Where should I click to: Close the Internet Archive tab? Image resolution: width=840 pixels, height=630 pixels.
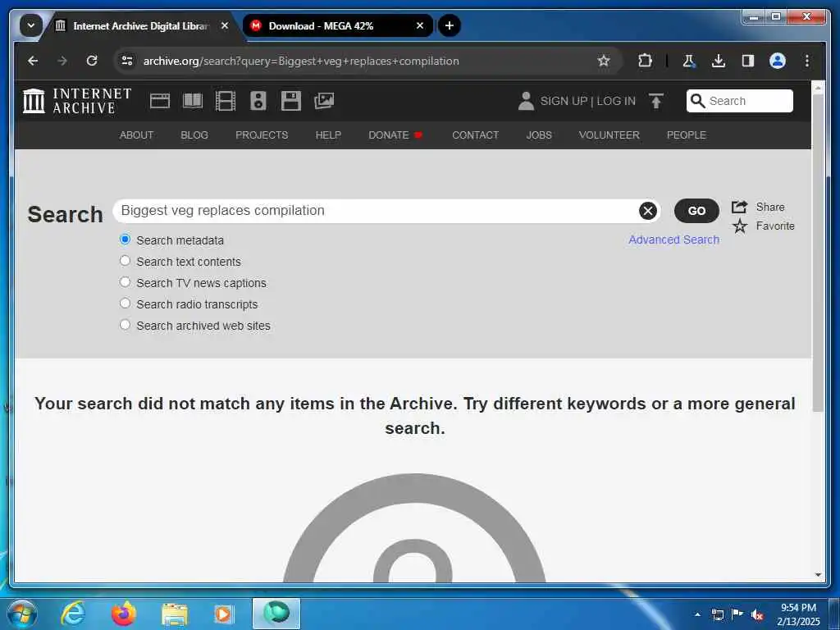225,25
